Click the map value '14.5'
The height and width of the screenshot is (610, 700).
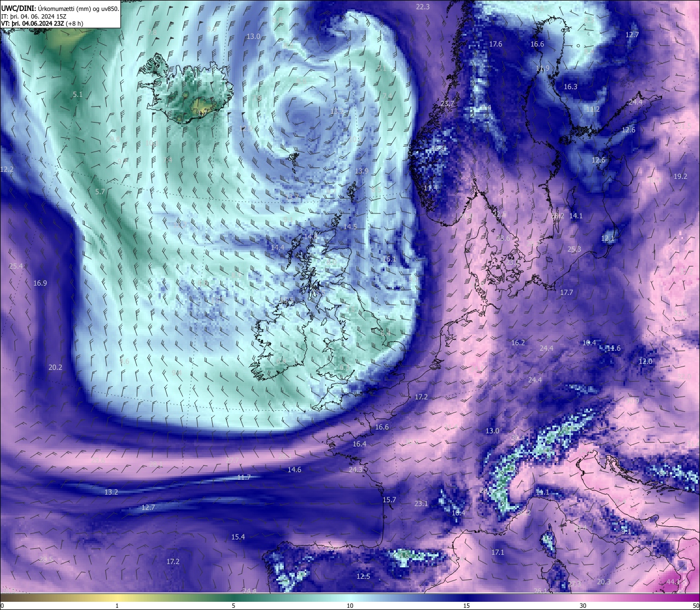[x=350, y=226]
